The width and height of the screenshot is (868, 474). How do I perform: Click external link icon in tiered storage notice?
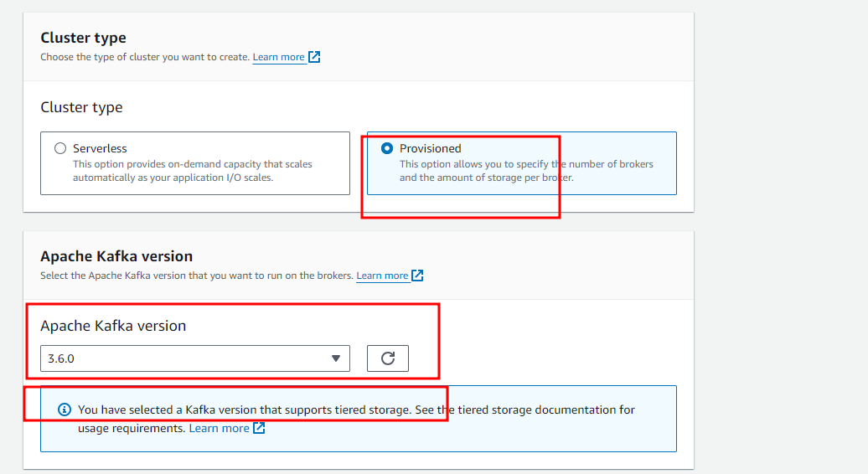pyautogui.click(x=259, y=428)
